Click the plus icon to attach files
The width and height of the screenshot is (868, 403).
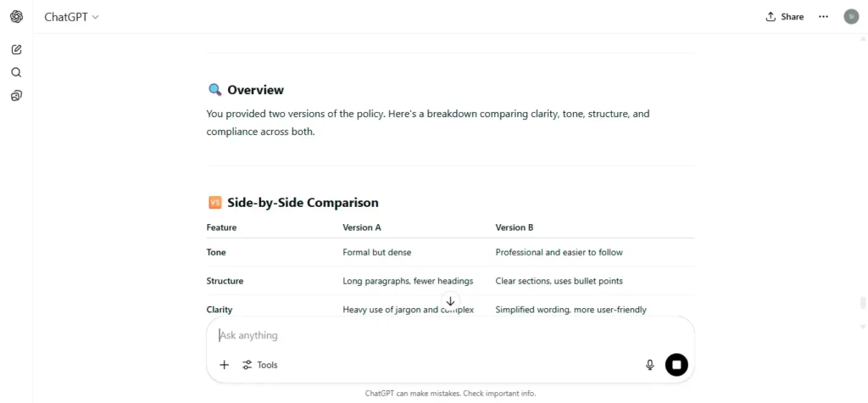click(x=224, y=365)
